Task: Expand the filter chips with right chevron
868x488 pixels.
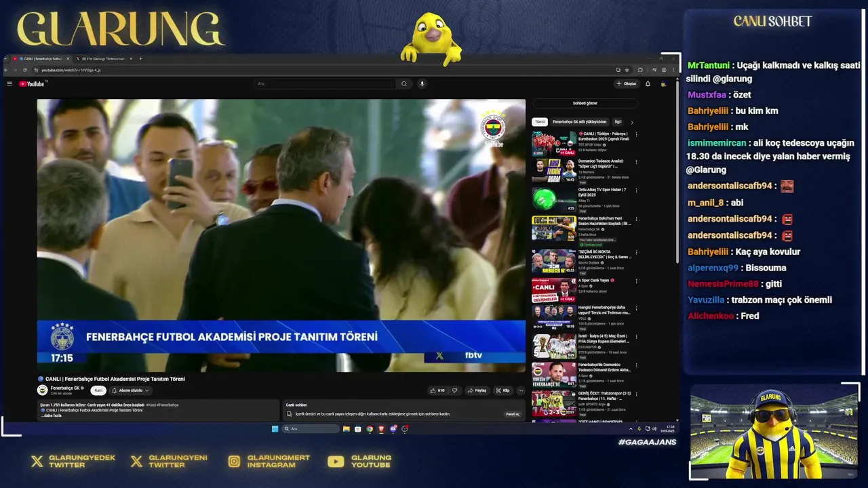Action: pos(632,122)
